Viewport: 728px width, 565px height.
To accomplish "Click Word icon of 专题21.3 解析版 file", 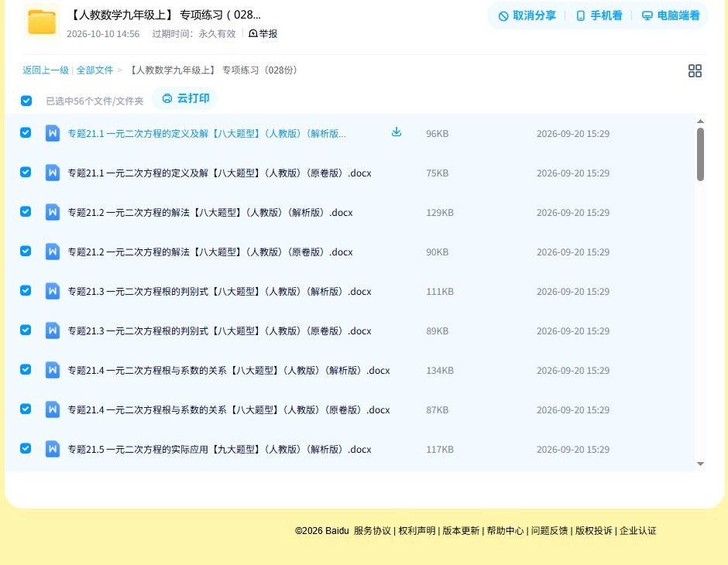I will click(53, 291).
